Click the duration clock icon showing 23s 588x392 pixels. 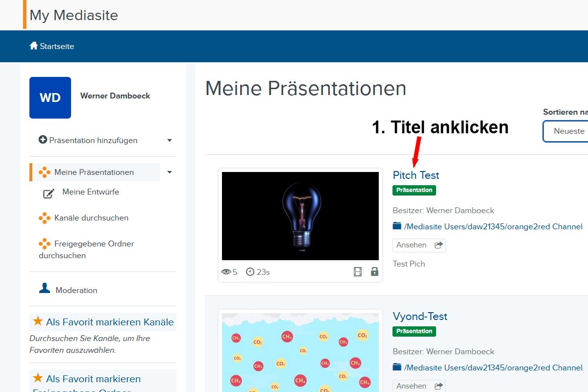pos(249,271)
